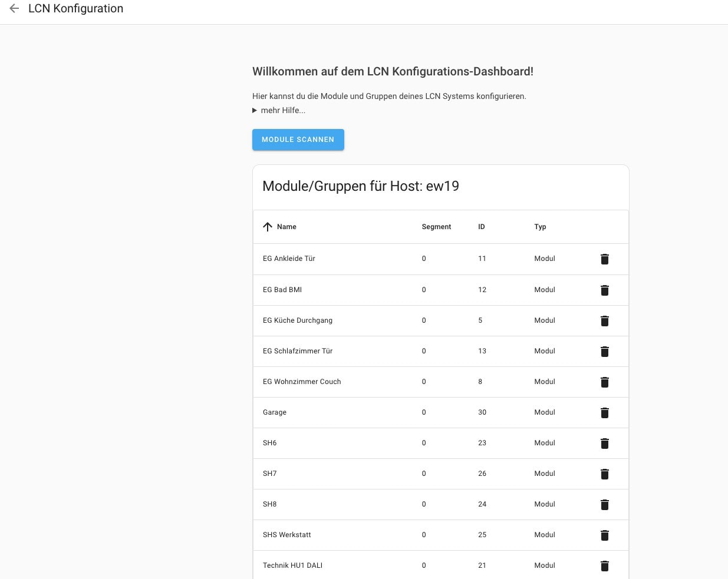The height and width of the screenshot is (579, 728).
Task: Click the MODULE SCANNEN button
Action: point(298,140)
